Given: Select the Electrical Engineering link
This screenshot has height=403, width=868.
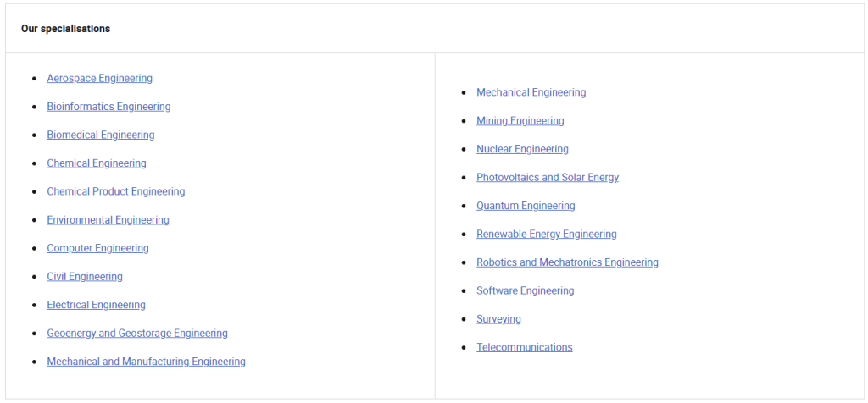Looking at the screenshot, I should click(x=96, y=306).
